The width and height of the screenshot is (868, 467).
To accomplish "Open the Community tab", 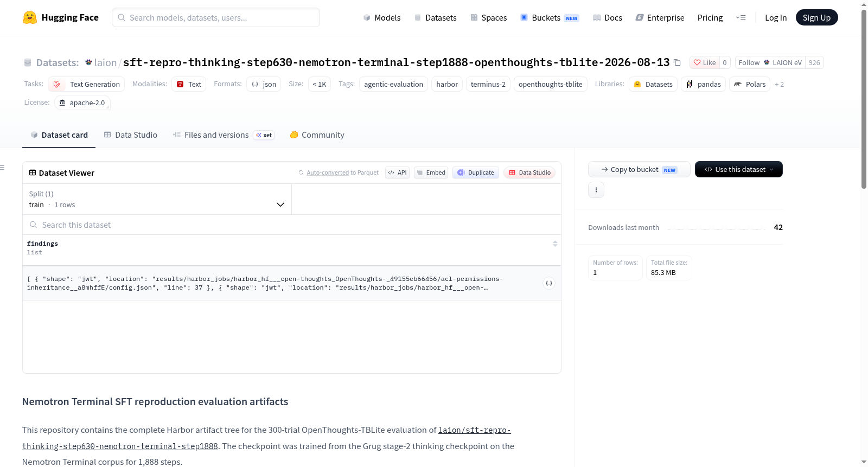I will click(317, 135).
